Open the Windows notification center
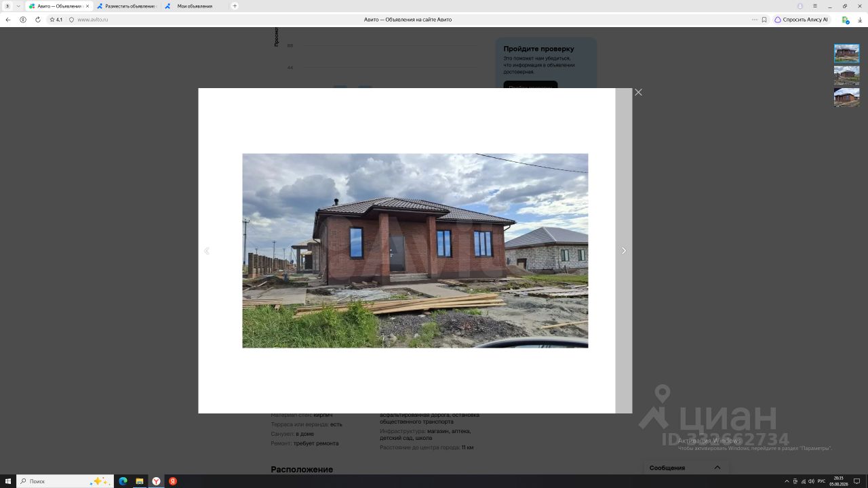Screen dimensions: 868x488 click(857, 481)
